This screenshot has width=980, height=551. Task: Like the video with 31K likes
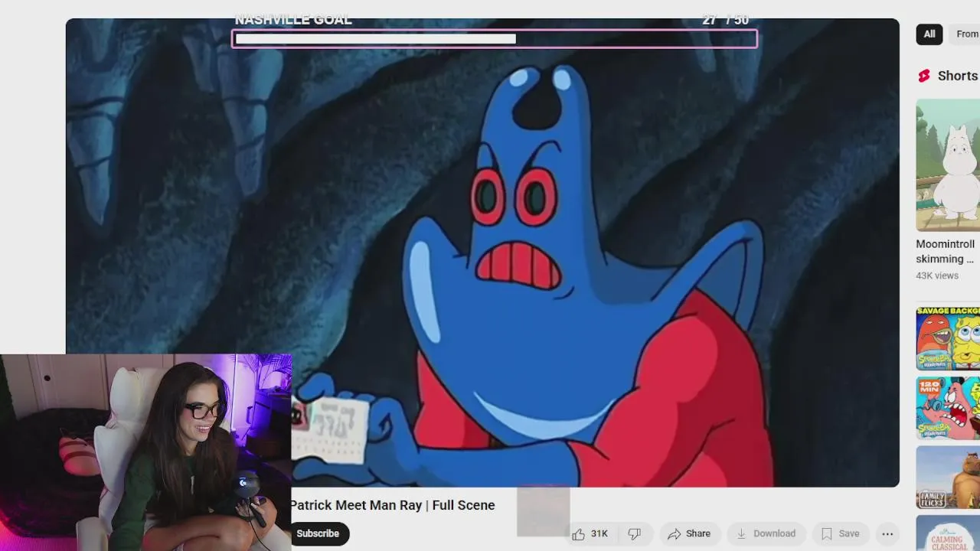[590, 534]
